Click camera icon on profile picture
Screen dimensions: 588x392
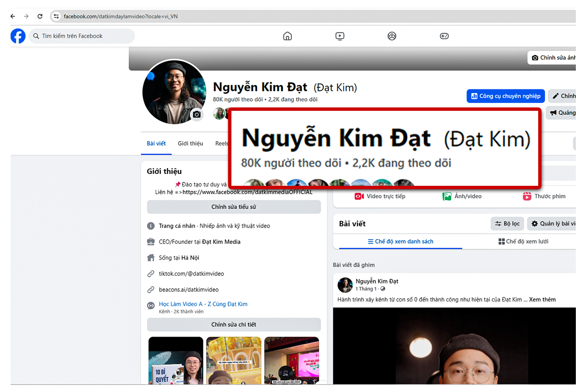pos(197,114)
